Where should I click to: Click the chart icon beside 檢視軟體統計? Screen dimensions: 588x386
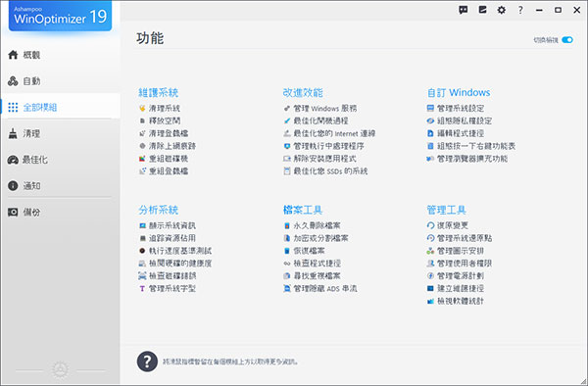[430, 301]
